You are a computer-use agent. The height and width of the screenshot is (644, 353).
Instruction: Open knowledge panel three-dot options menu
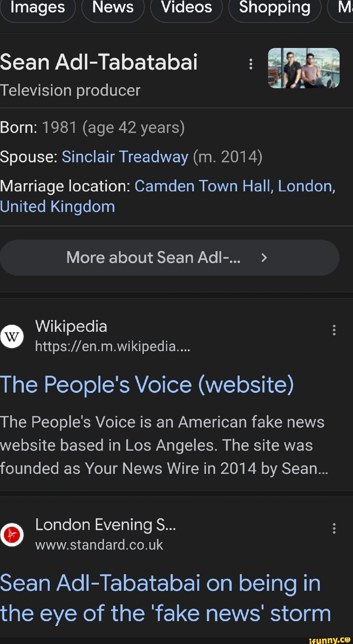coord(251,64)
